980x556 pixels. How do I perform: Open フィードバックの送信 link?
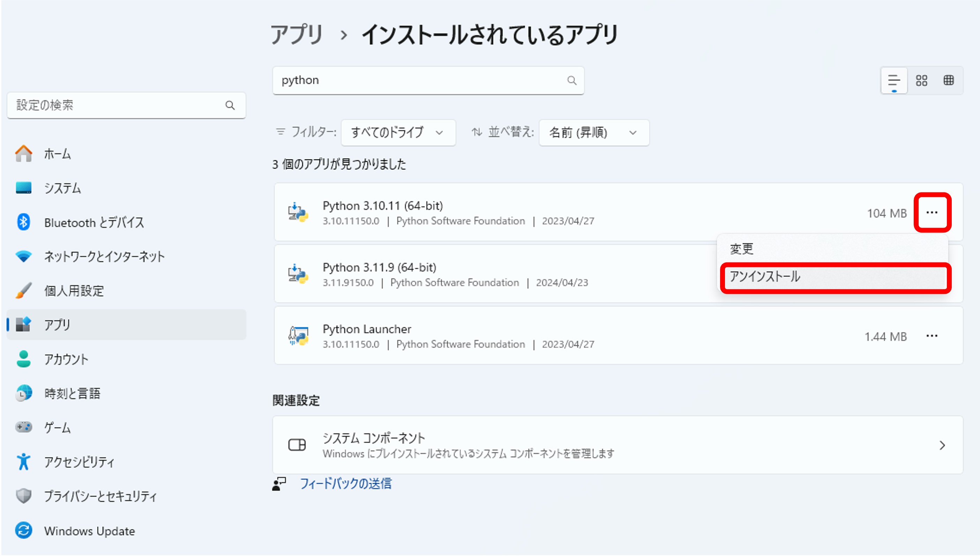pos(345,484)
